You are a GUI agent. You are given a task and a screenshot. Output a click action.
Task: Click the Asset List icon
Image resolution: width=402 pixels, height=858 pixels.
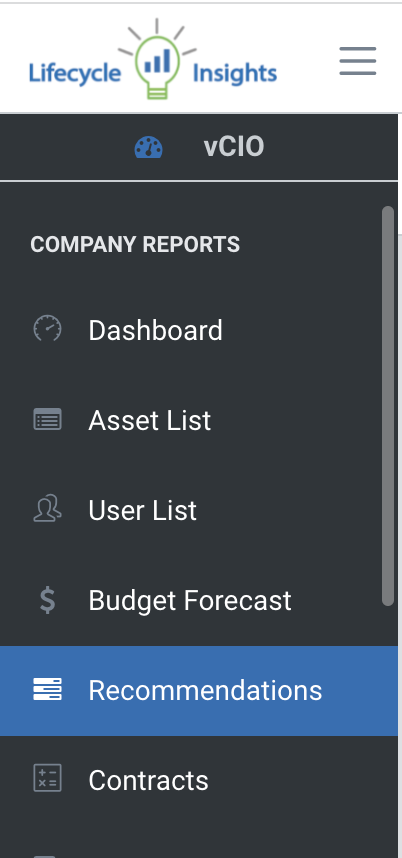pyautogui.click(x=48, y=420)
